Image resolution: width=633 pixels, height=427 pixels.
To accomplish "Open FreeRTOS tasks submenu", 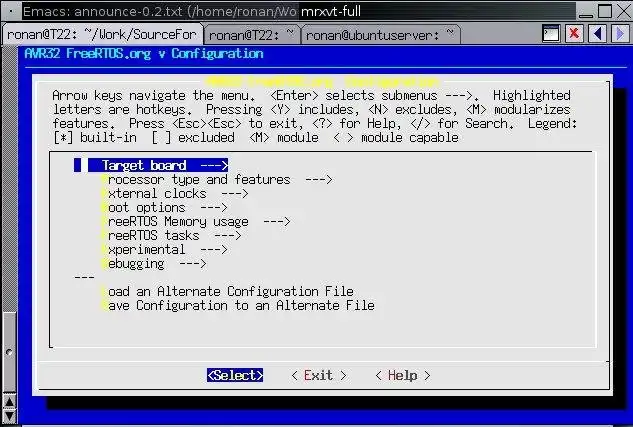I will [x=171, y=235].
